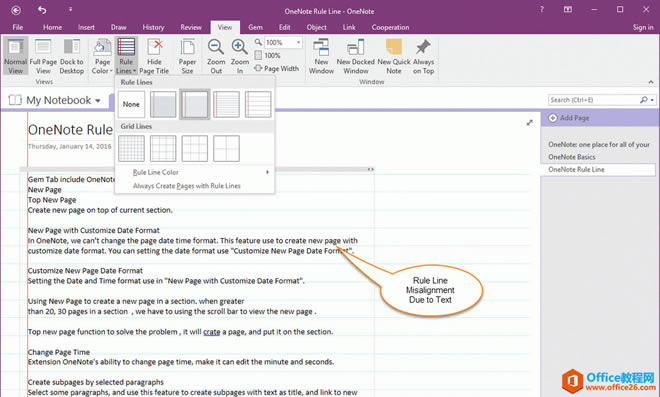Click Zoom In

tap(240, 56)
